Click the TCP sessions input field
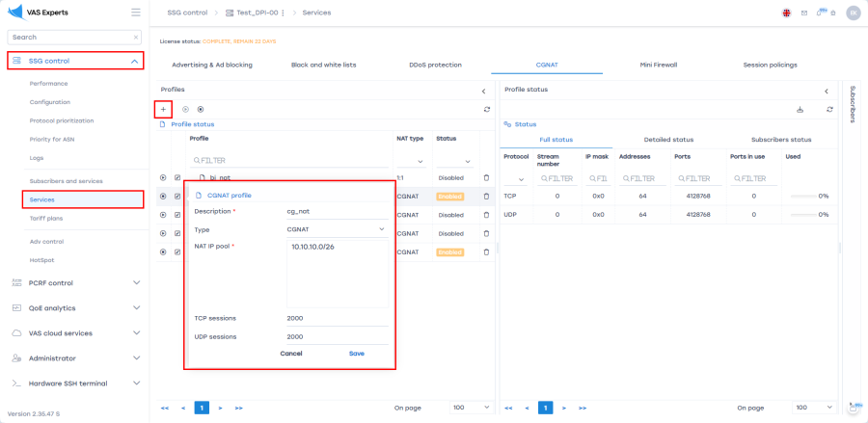Screen dimensions: 868x423 pos(337,318)
